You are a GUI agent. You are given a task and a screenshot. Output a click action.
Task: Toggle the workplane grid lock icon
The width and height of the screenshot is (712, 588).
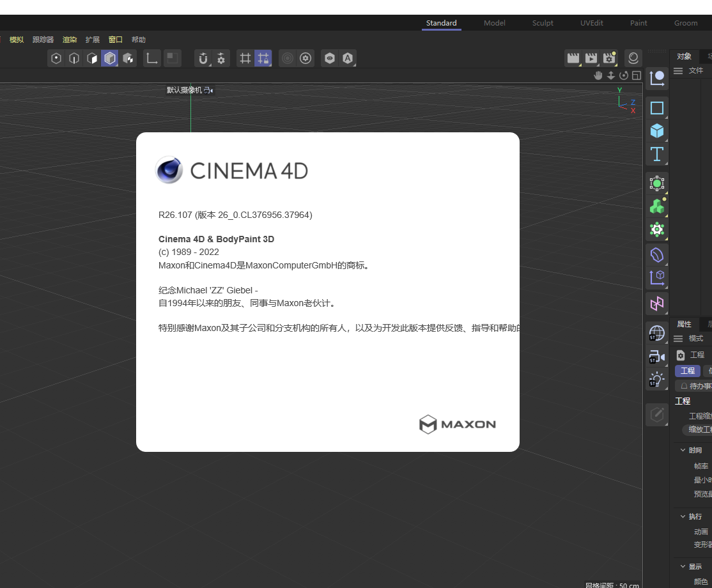coord(264,58)
